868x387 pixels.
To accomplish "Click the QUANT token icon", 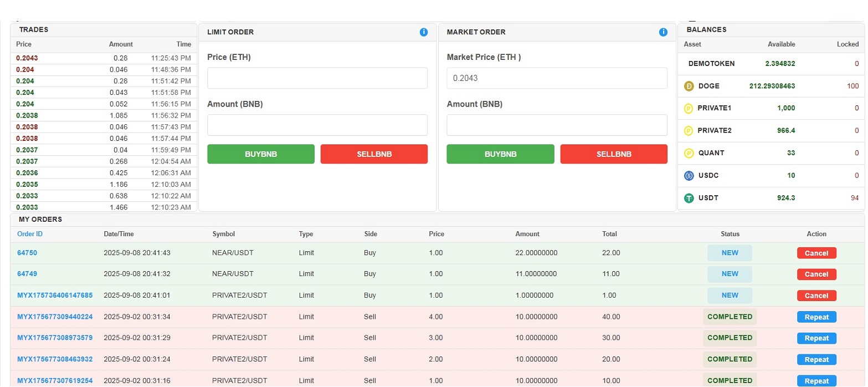I will coord(689,153).
